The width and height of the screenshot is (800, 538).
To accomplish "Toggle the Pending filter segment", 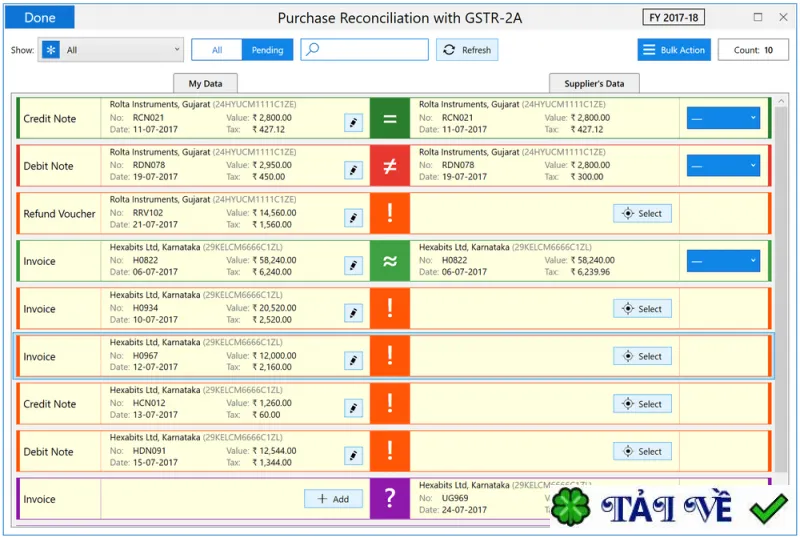I will pyautogui.click(x=267, y=50).
